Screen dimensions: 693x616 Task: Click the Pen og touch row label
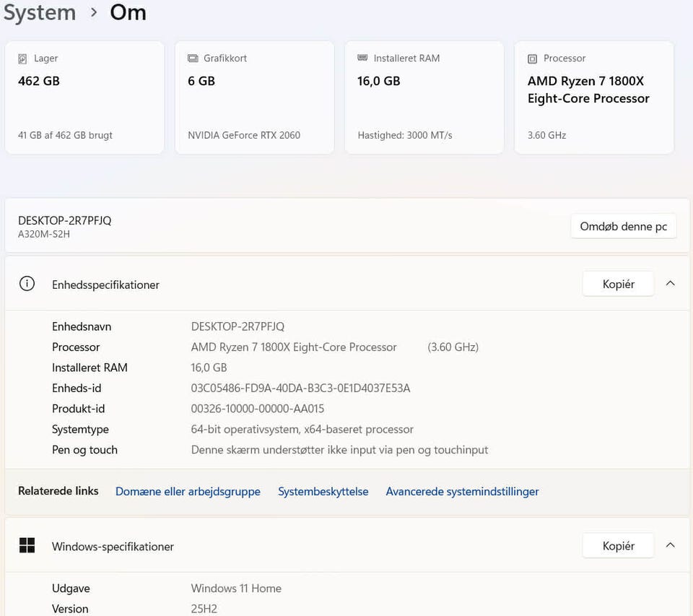pos(85,450)
